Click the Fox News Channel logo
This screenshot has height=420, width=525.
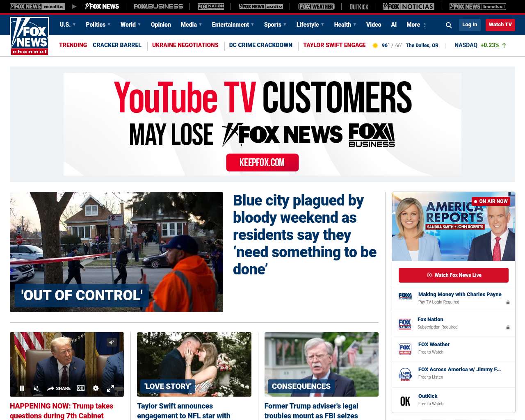[30, 36]
